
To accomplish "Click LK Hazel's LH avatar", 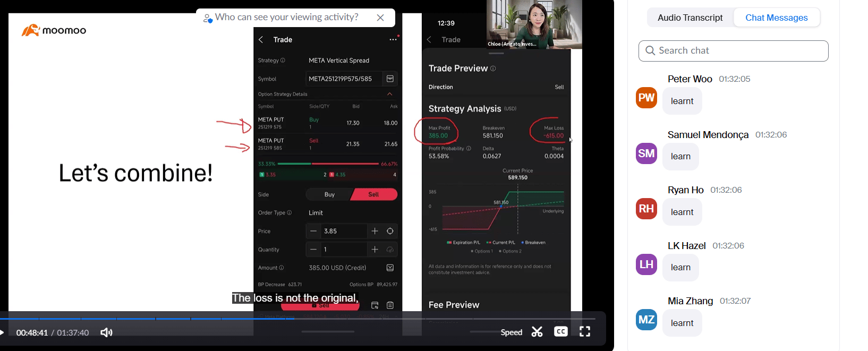I will tap(646, 264).
